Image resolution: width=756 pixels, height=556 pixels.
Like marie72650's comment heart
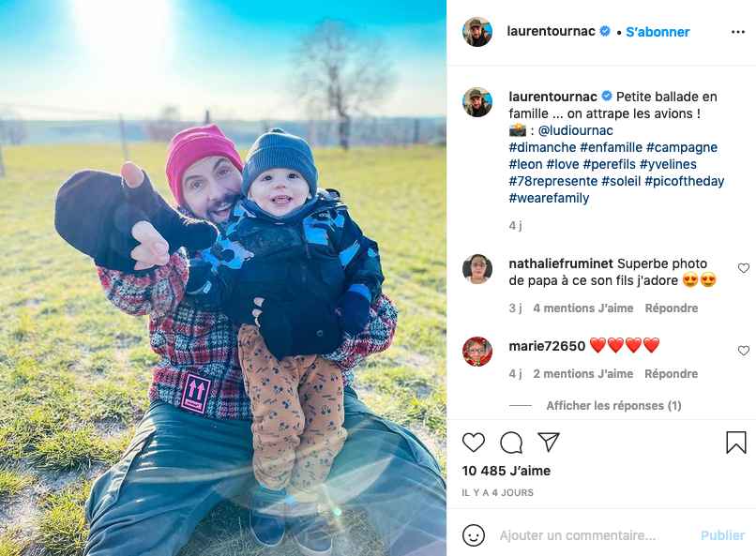click(x=744, y=351)
